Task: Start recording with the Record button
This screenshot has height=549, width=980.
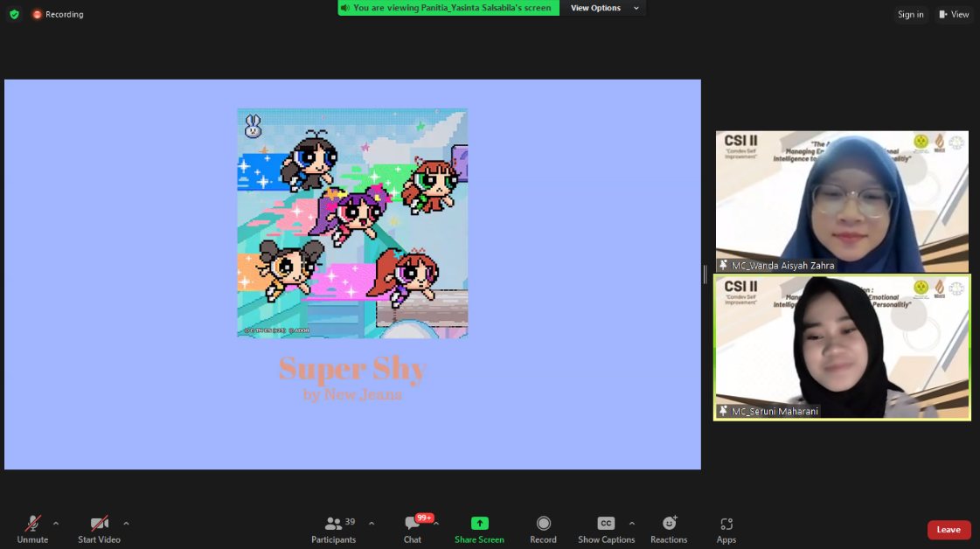Action: [x=543, y=529]
